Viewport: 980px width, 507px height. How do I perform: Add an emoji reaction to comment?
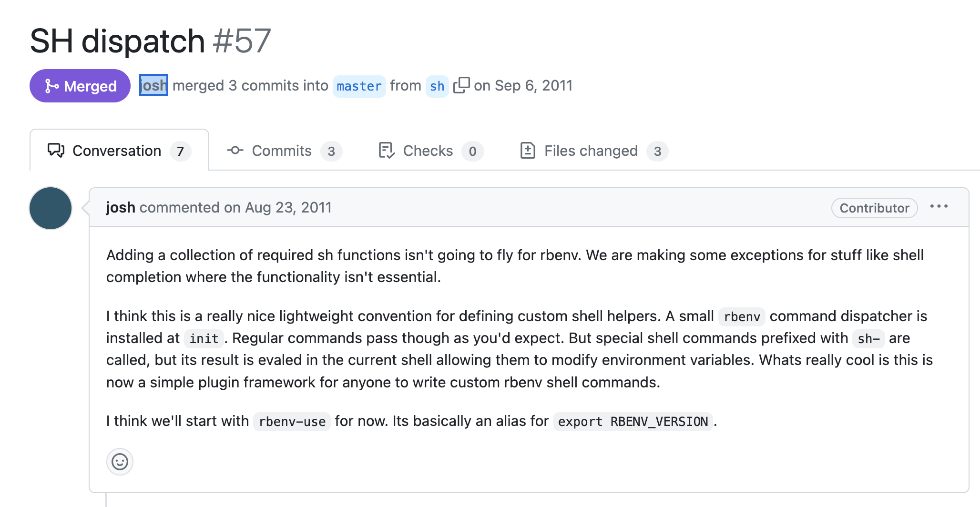click(120, 461)
